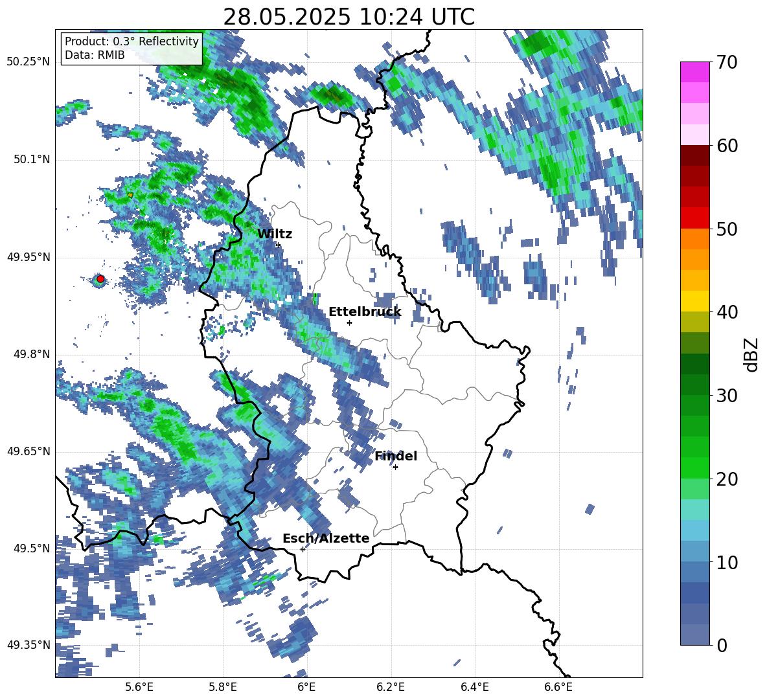Click the olive colorbar segment below 40
Screen dimensions: 767x700
pos(695,322)
